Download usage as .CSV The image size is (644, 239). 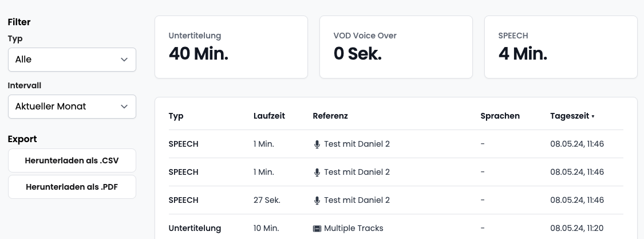[x=72, y=160]
